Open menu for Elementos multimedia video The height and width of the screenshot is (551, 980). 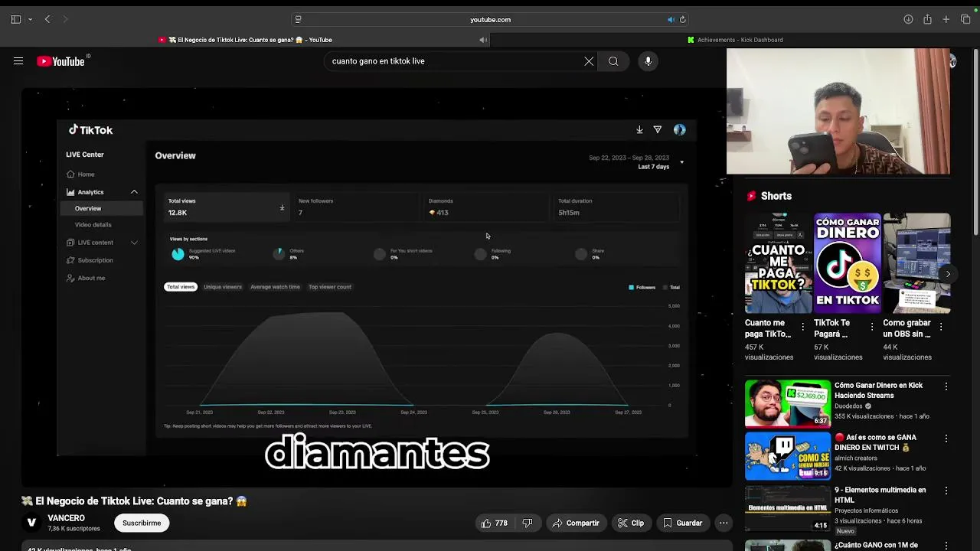946,491
